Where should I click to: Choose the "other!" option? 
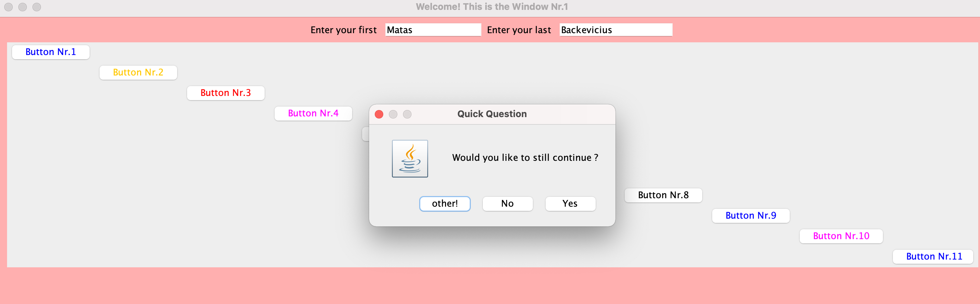click(445, 204)
